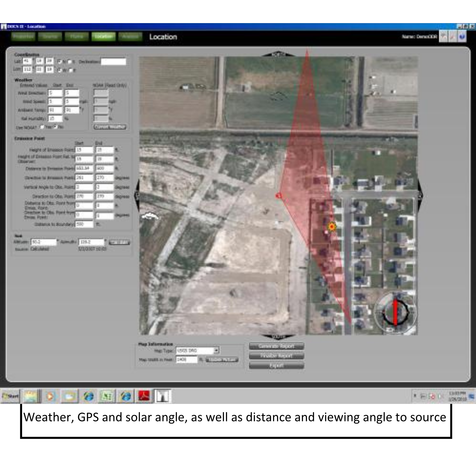Select the E longitude hemisphere option

(x=70, y=70)
